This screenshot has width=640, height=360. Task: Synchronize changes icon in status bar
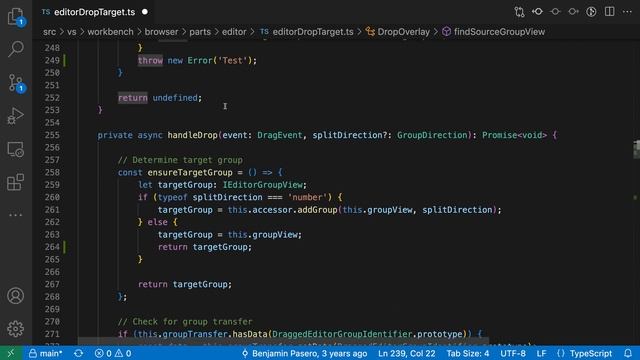pos(78,353)
